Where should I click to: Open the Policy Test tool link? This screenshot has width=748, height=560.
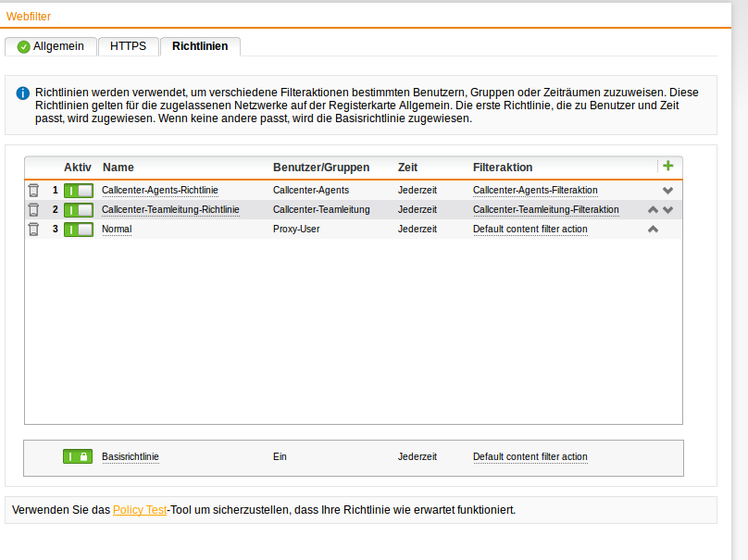point(140,510)
